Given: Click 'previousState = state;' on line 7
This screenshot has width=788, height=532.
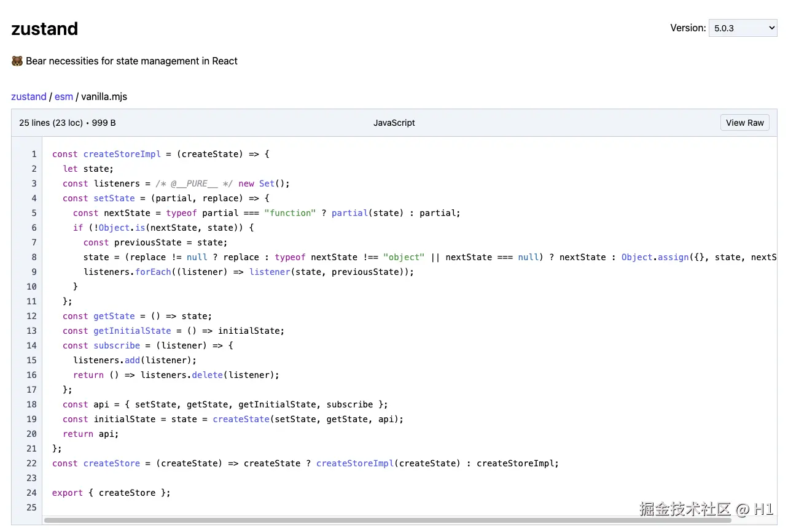Looking at the screenshot, I should click(x=171, y=242).
